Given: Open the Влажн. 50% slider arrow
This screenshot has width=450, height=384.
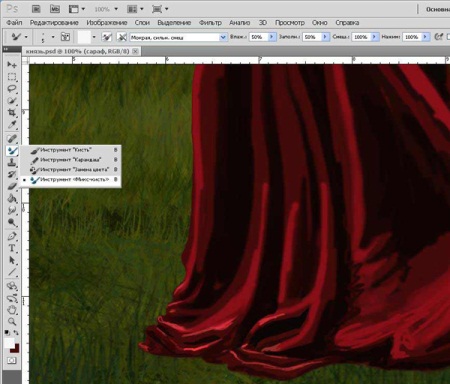Looking at the screenshot, I should coord(272,37).
